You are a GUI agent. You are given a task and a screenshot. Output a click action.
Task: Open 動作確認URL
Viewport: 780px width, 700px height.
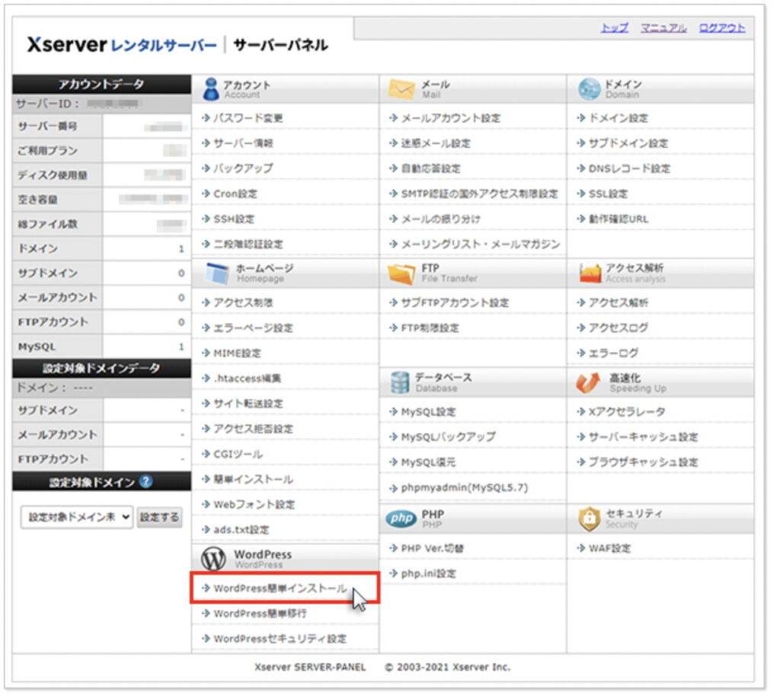(x=619, y=219)
